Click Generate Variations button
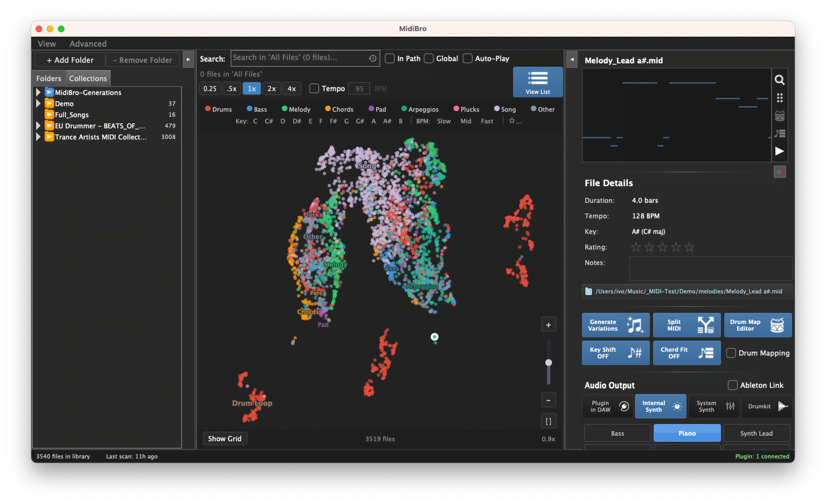 pyautogui.click(x=616, y=325)
